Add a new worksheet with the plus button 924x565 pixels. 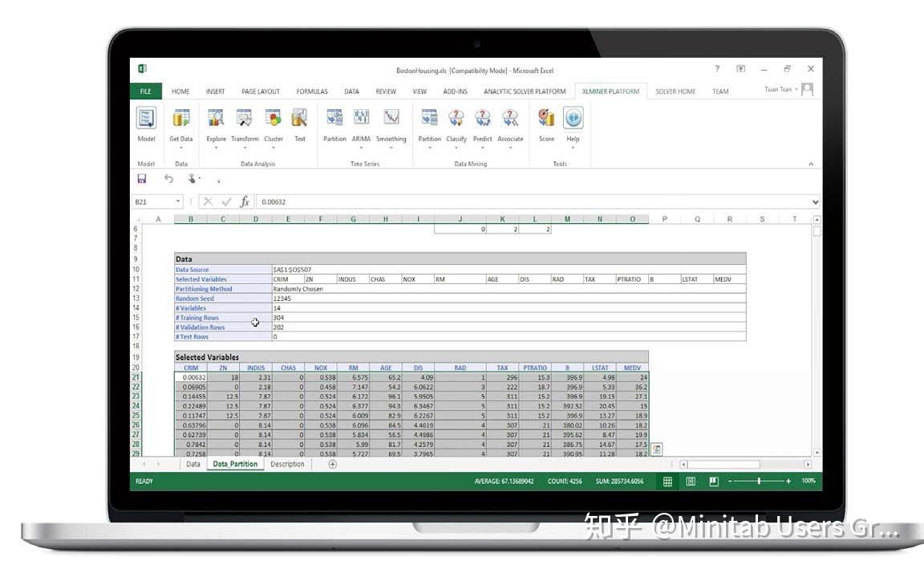coord(331,464)
